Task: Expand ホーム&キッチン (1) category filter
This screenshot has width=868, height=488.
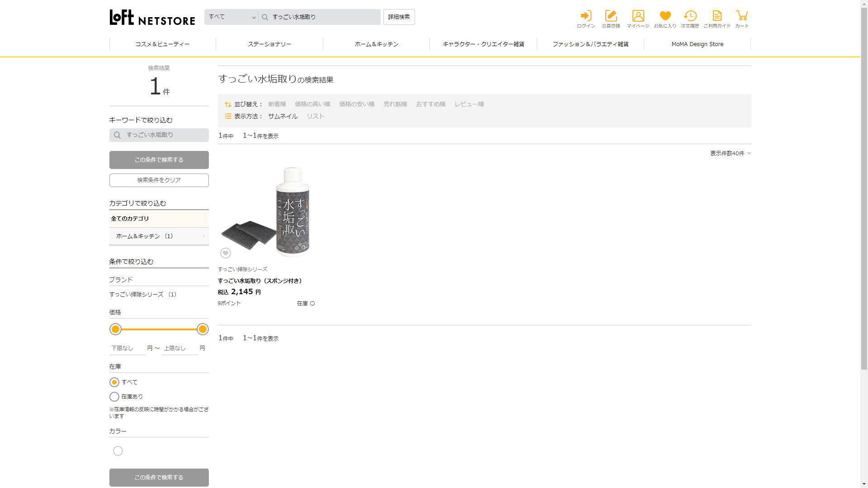Action: [159, 236]
